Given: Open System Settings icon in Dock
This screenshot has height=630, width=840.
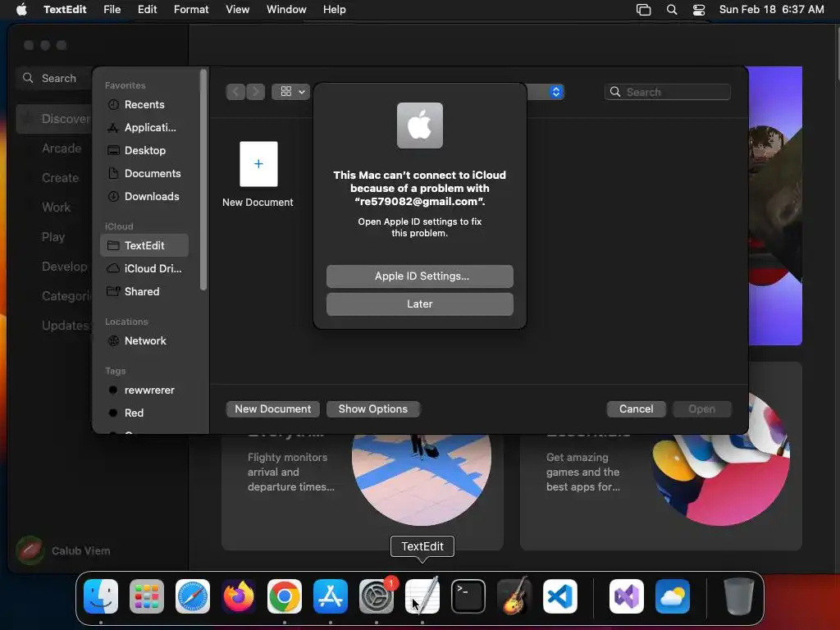Looking at the screenshot, I should point(377,596).
